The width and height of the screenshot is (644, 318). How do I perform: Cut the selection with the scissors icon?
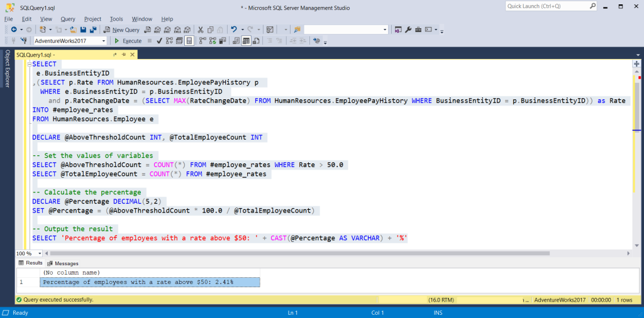pos(201,30)
